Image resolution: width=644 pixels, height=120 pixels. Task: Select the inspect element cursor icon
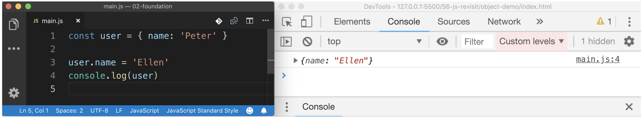287,22
